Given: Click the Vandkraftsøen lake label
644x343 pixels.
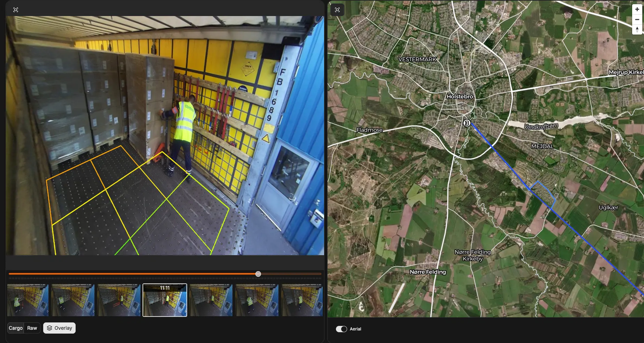Looking at the screenshot, I should point(541,126).
